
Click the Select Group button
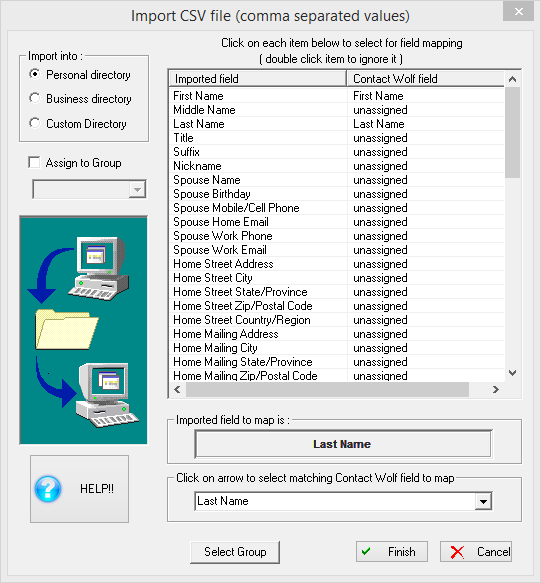[x=235, y=552]
